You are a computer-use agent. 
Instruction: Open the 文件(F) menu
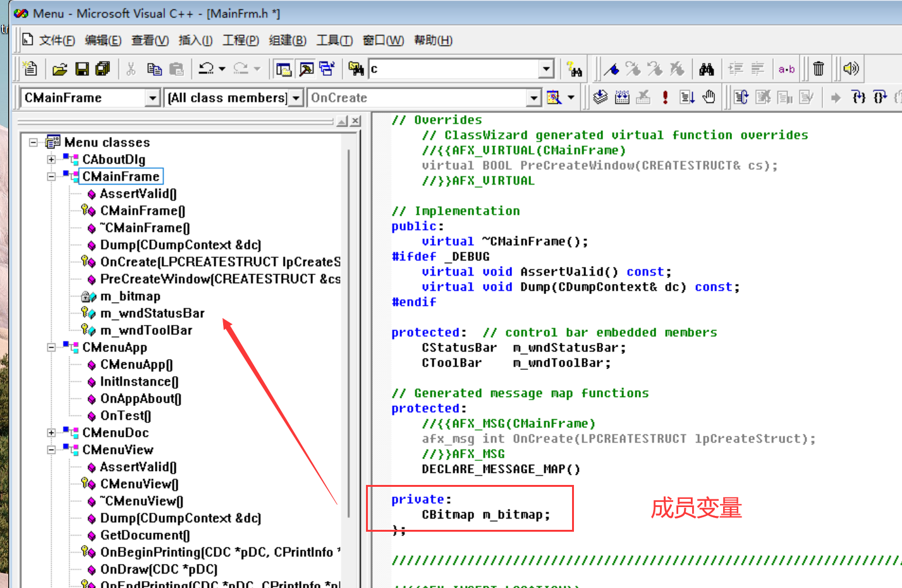pyautogui.click(x=57, y=40)
